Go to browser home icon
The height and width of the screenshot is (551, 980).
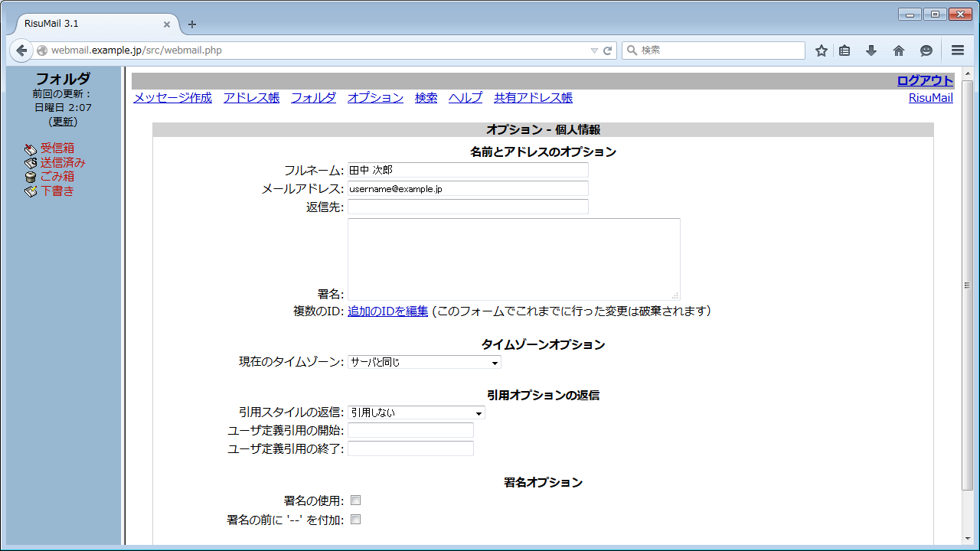click(x=899, y=51)
